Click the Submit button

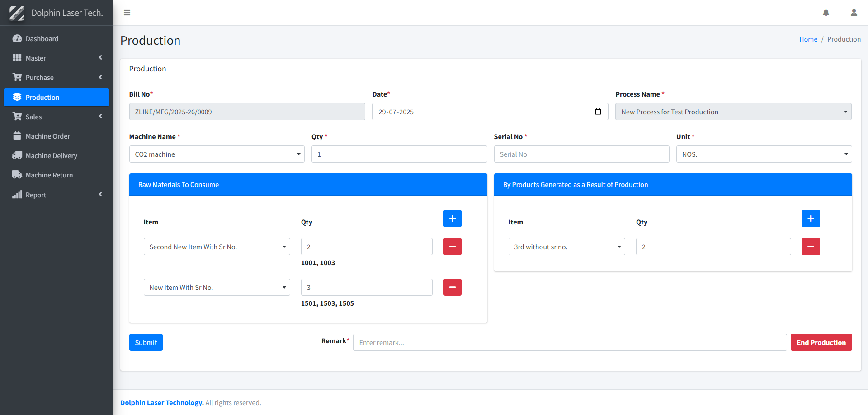pos(146,342)
